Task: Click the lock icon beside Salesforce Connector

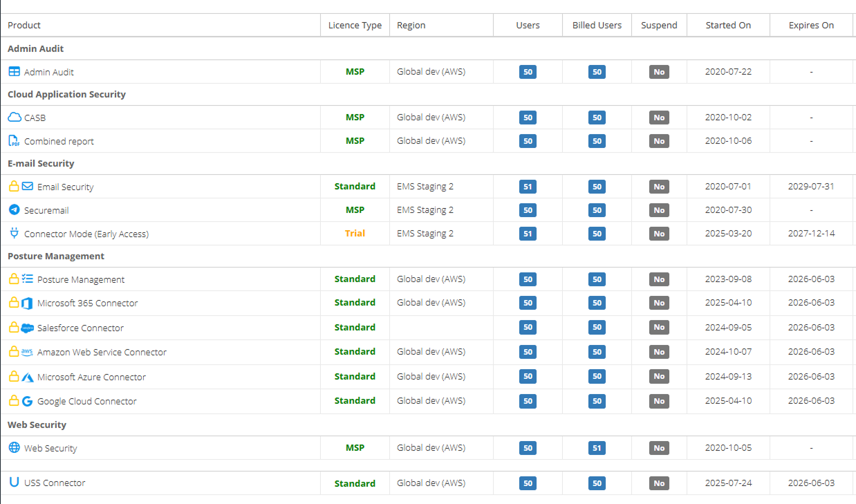Action: tap(13, 327)
